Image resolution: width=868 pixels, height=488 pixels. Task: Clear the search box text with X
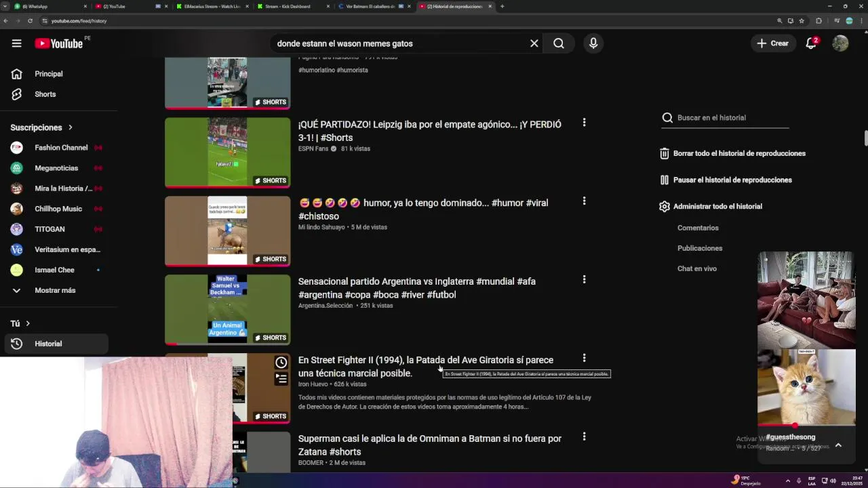[x=534, y=43]
